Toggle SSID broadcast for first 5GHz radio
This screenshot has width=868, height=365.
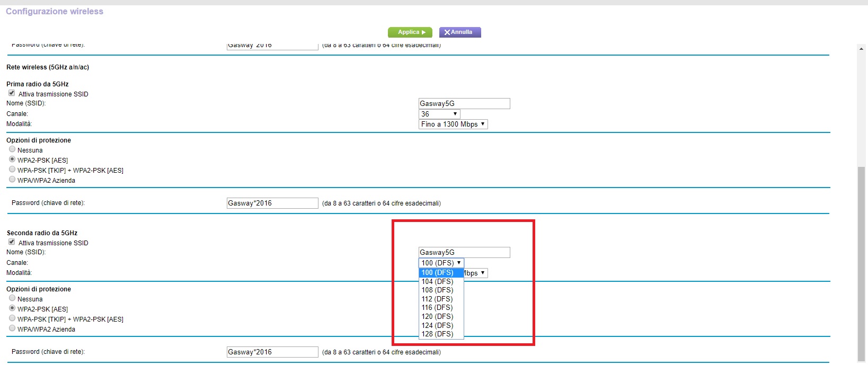[x=12, y=93]
